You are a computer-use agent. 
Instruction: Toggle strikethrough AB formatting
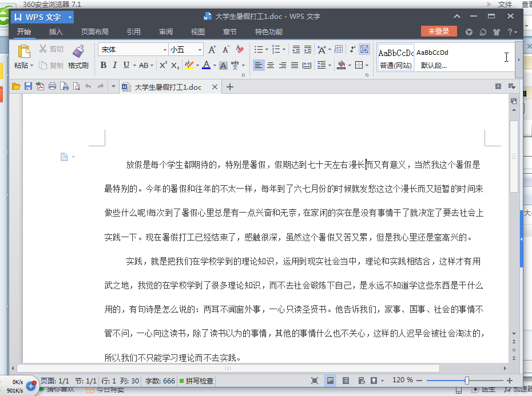coord(144,65)
